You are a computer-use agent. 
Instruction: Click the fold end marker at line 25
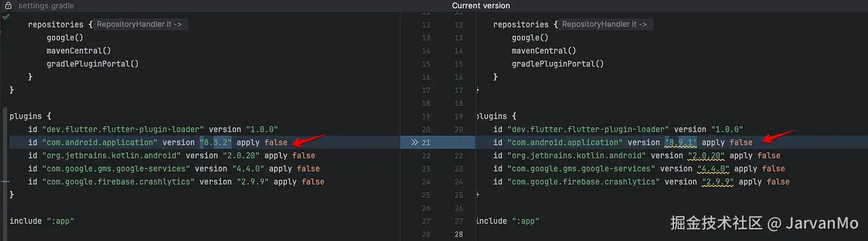tap(477, 194)
